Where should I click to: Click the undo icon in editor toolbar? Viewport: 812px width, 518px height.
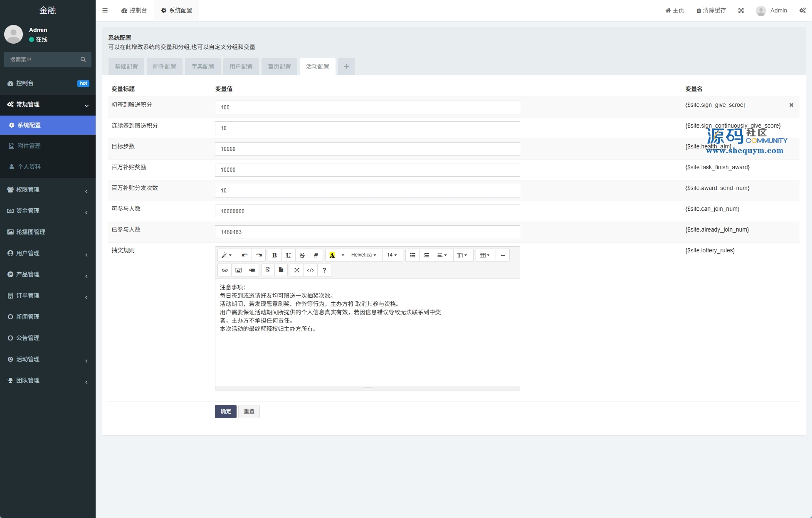pyautogui.click(x=244, y=255)
